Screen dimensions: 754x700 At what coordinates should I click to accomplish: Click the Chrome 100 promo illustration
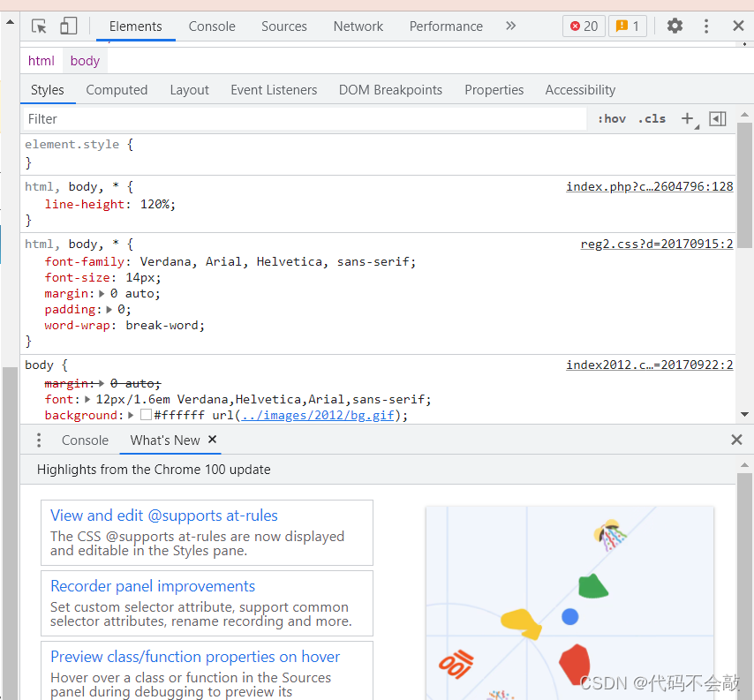[569, 602]
